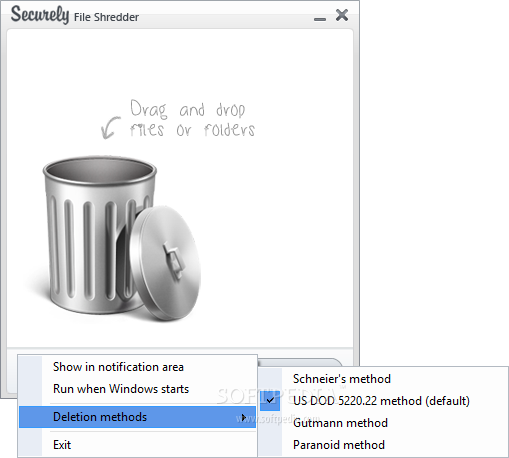
Task: Select Schneier's method
Action: 383,379
